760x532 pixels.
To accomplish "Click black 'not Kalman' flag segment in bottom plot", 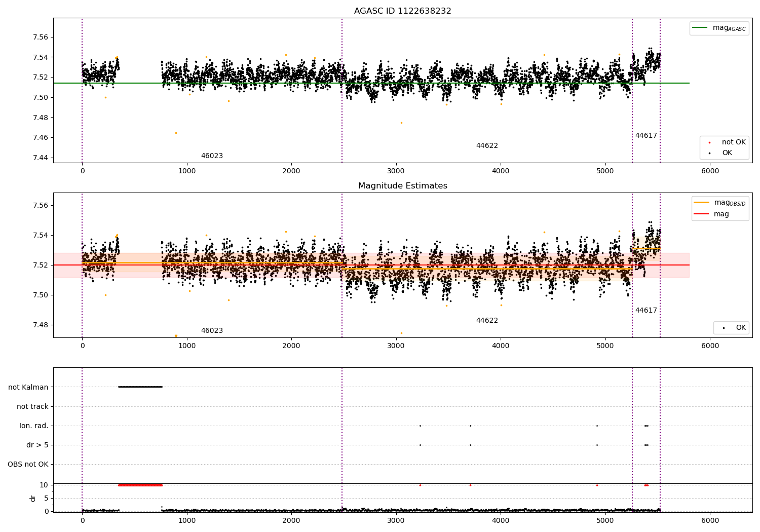I will tap(140, 387).
